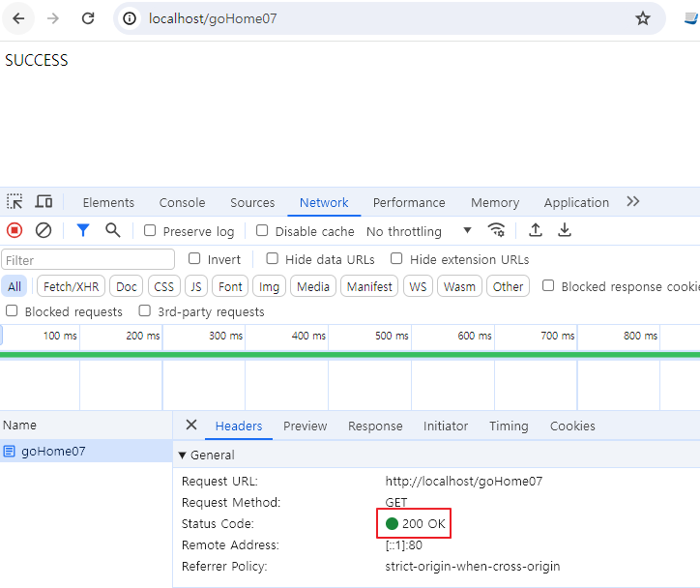Select the All request type filter
Screen dimensions: 700x588
pos(15,286)
